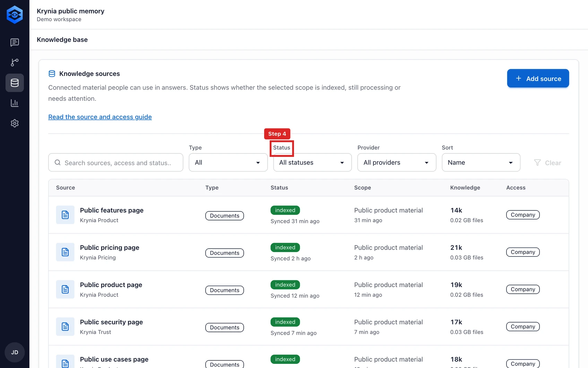The width and height of the screenshot is (588, 368).
Task: Click 'Synced 7 min ago' text
Action: click(293, 333)
